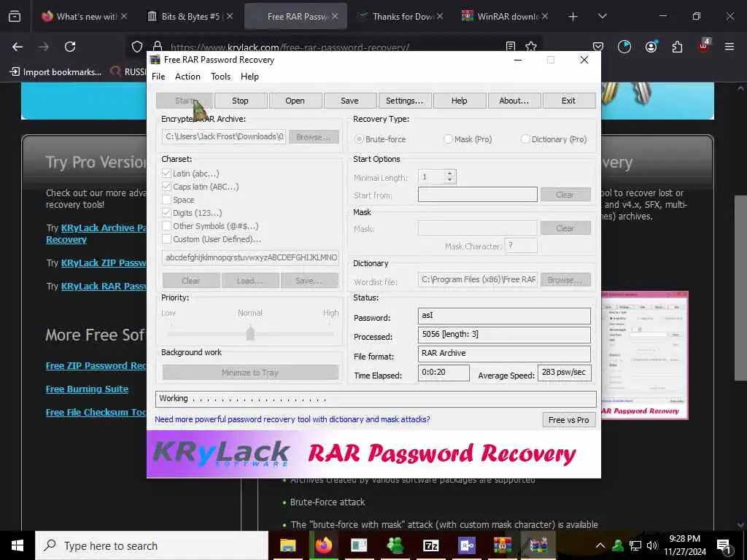Open the Help menu in the menu bar
Image resolution: width=747 pixels, height=560 pixels.
click(x=249, y=77)
